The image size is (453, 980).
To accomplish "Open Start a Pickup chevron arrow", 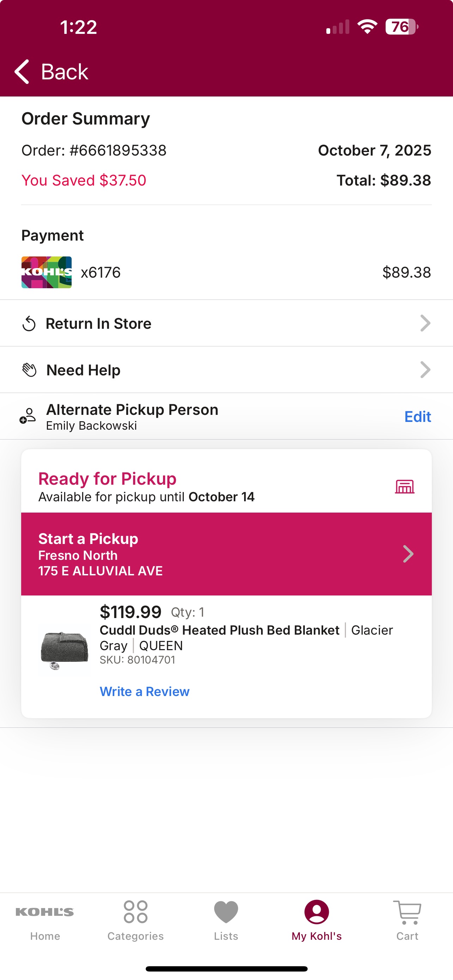I will click(408, 554).
